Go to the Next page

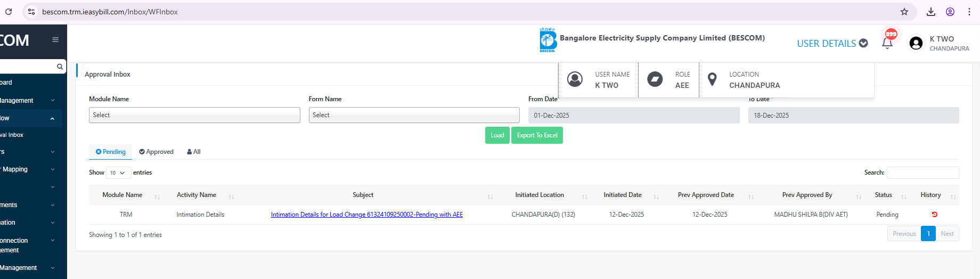point(947,234)
